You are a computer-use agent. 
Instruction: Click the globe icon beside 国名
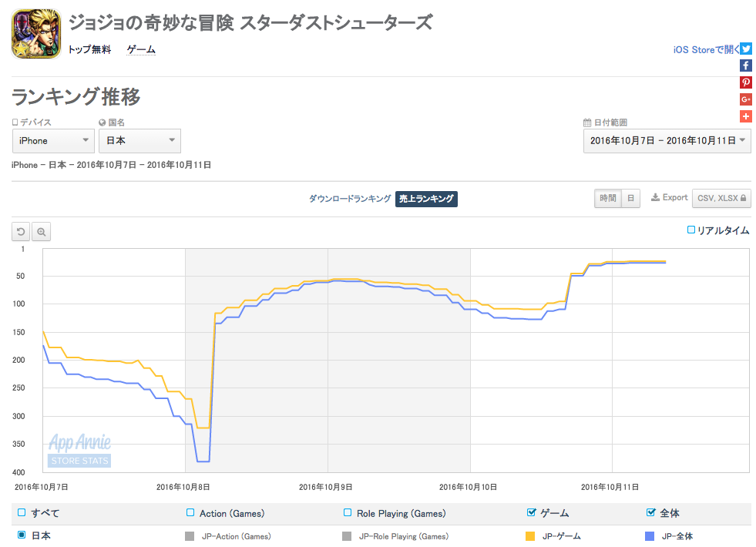(x=102, y=122)
